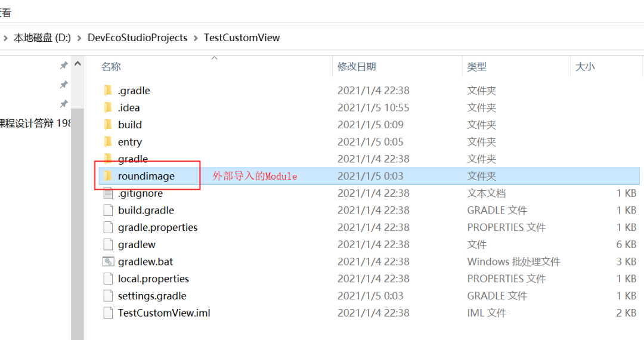Collapse the quick access section arrow
Image resolution: width=644 pixels, height=340 pixels.
click(x=78, y=64)
